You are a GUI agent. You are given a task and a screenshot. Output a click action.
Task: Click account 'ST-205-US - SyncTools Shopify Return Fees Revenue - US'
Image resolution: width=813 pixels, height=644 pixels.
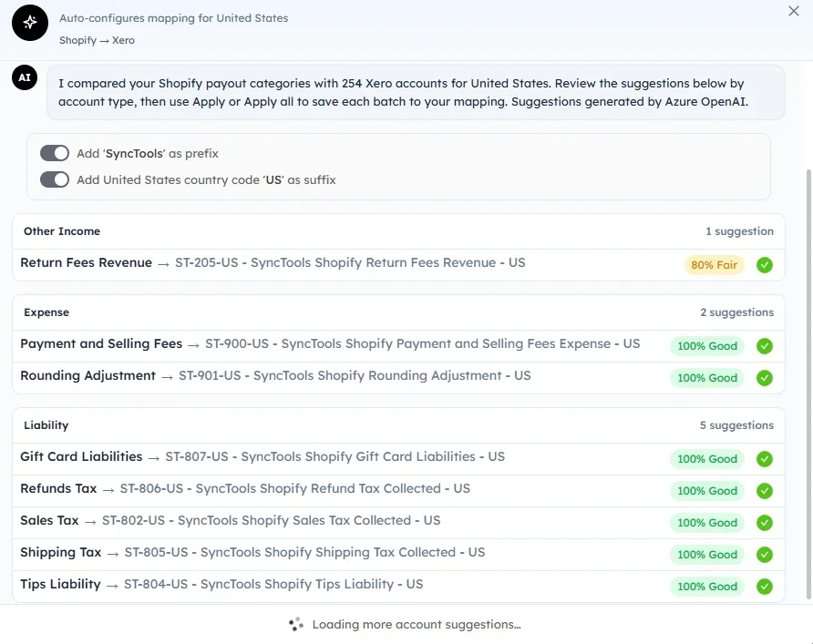(x=350, y=262)
